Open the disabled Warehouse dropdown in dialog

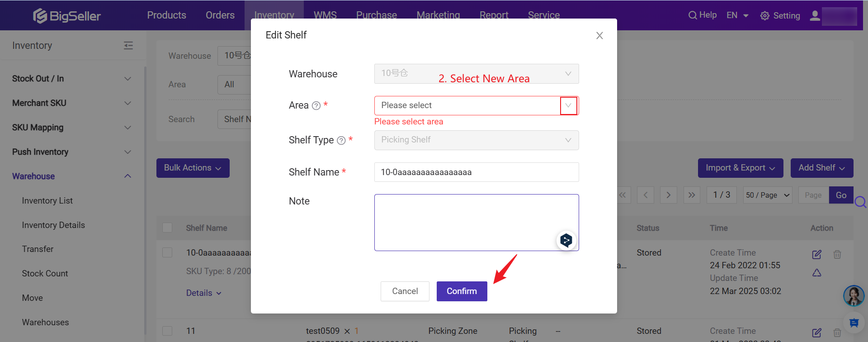point(476,74)
